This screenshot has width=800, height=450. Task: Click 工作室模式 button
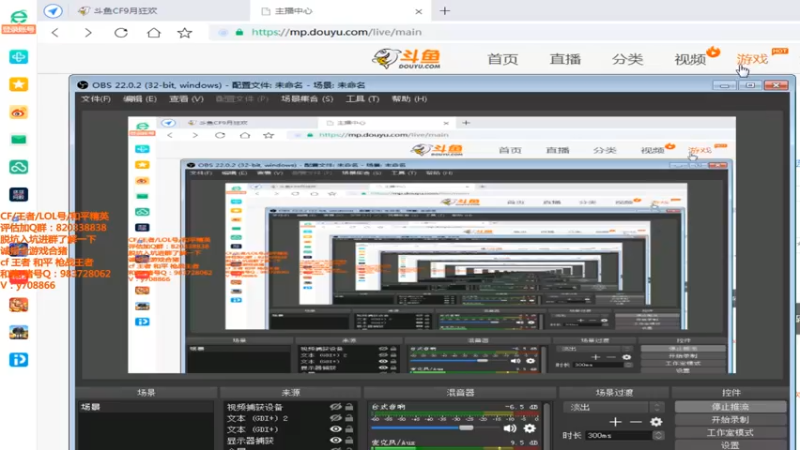[x=731, y=432]
